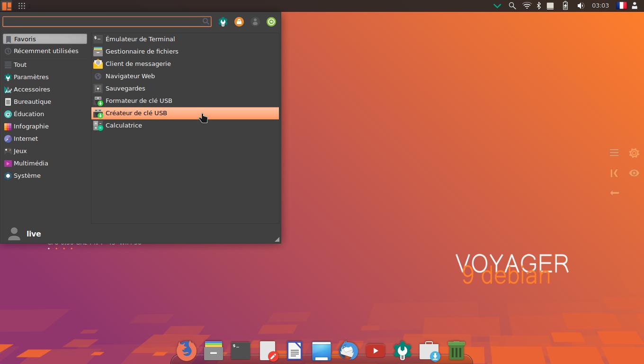The image size is (644, 364).
Task: Click the menu resize grip corner
Action: pos(277,239)
